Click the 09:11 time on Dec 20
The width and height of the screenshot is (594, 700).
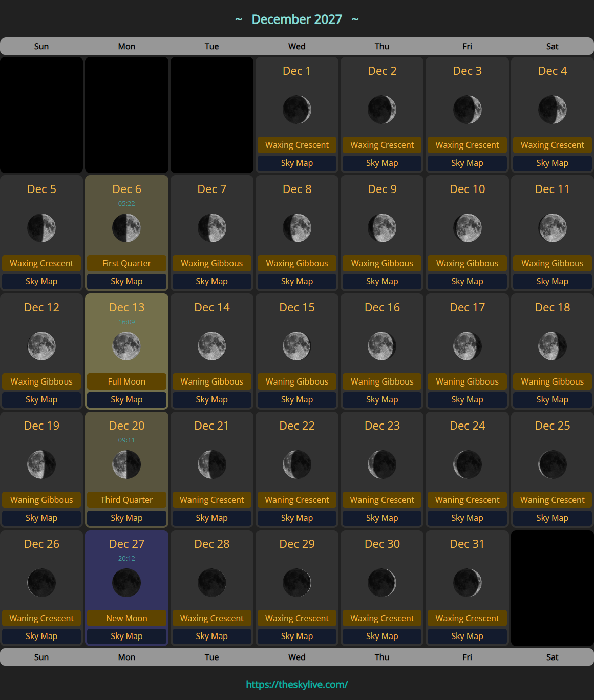point(126,440)
